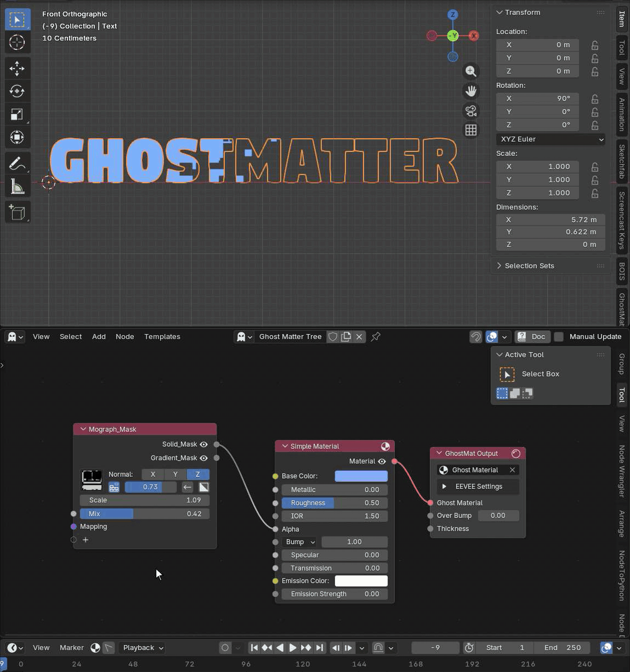Click the Doc button
Viewport: 630px width, 672px height.
pyautogui.click(x=532, y=337)
